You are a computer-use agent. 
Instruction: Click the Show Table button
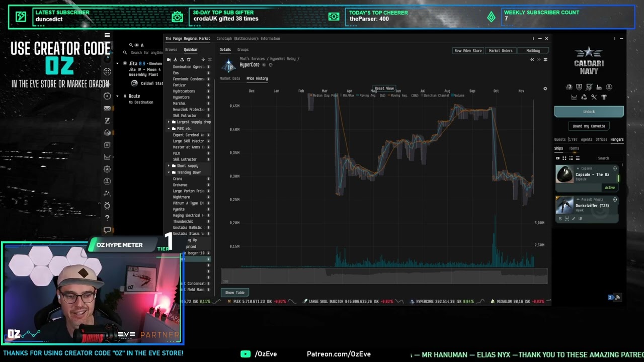pyautogui.click(x=235, y=293)
